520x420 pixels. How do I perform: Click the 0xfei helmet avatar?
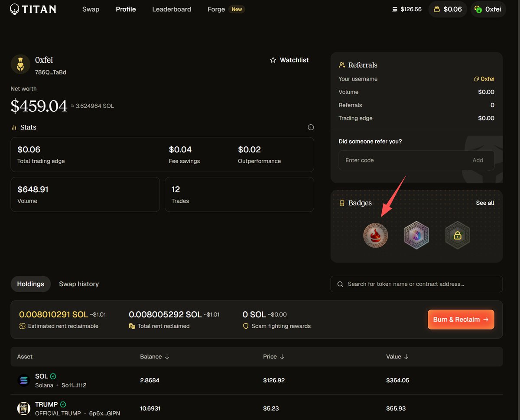20,64
